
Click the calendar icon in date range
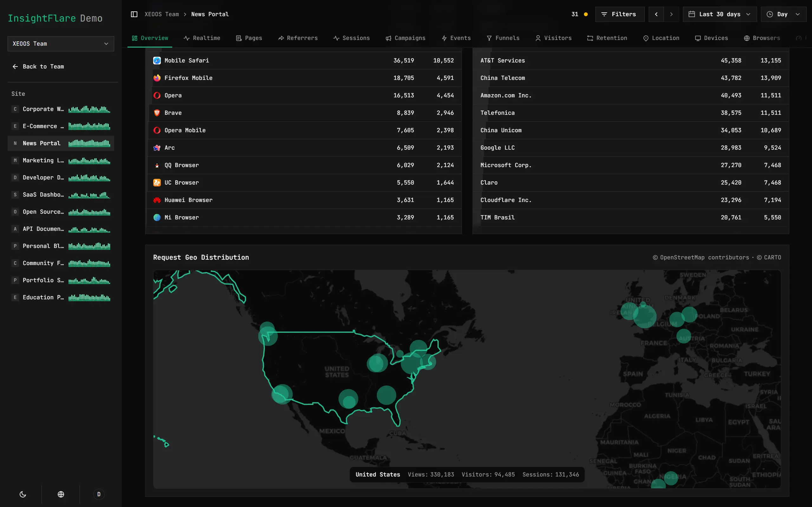click(x=691, y=14)
